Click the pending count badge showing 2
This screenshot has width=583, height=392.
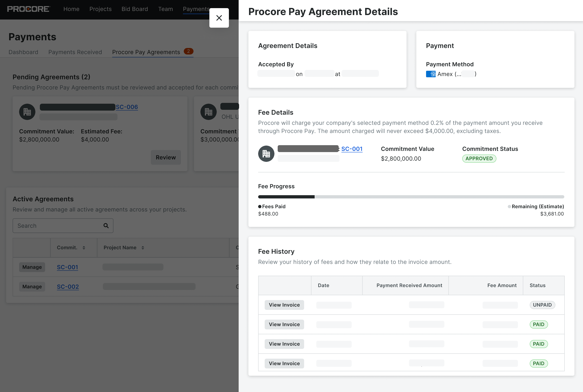tap(188, 51)
